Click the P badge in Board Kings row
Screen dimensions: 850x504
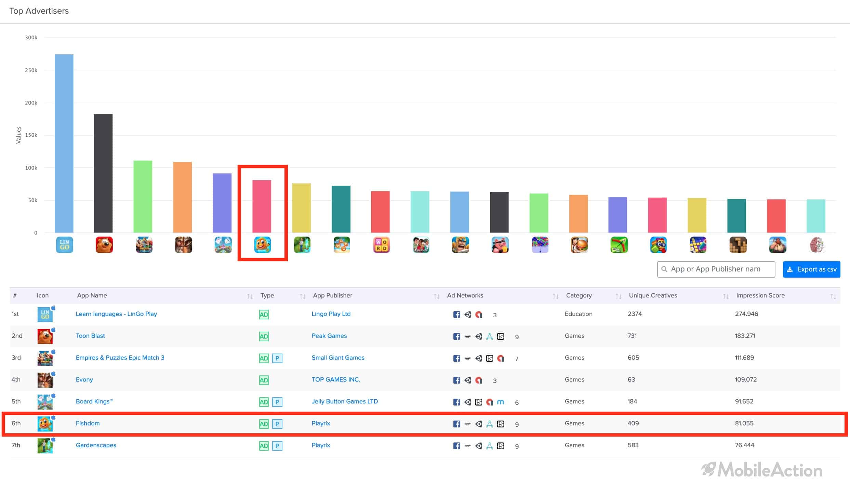(277, 402)
